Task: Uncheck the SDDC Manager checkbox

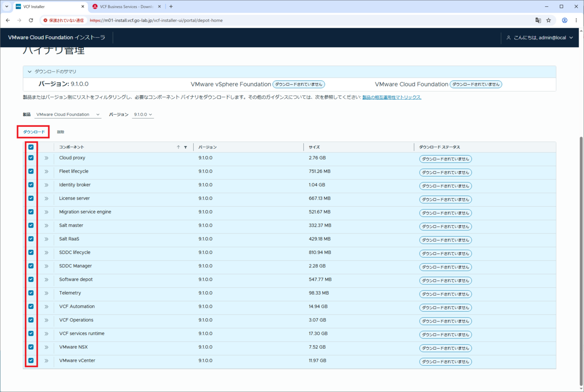Action: click(x=31, y=266)
